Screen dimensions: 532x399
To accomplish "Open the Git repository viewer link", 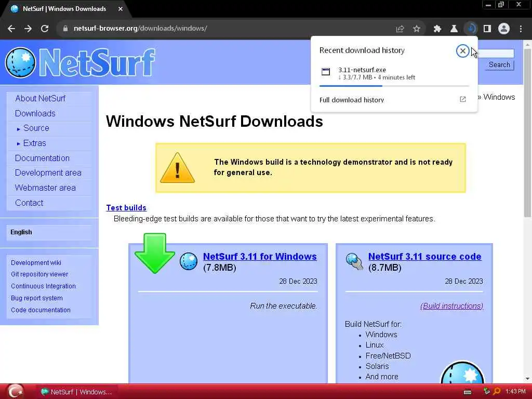I will tap(39, 274).
